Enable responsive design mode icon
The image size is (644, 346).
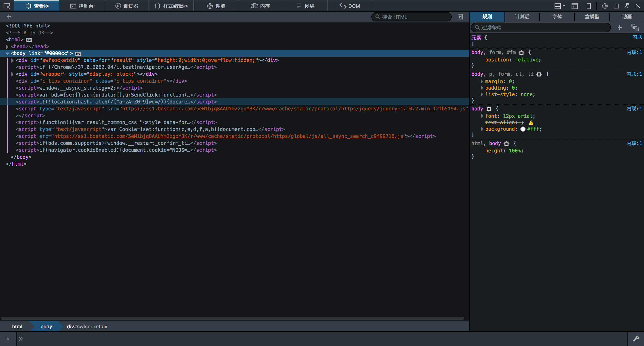click(589, 6)
